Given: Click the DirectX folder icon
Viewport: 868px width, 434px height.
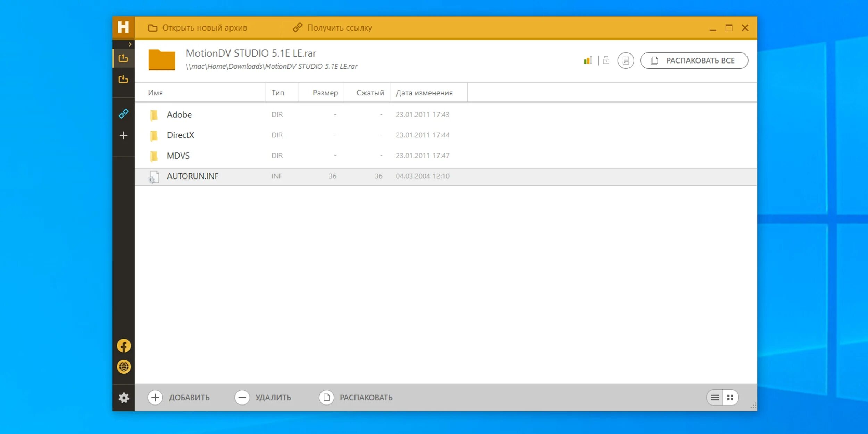Looking at the screenshot, I should pyautogui.click(x=154, y=135).
